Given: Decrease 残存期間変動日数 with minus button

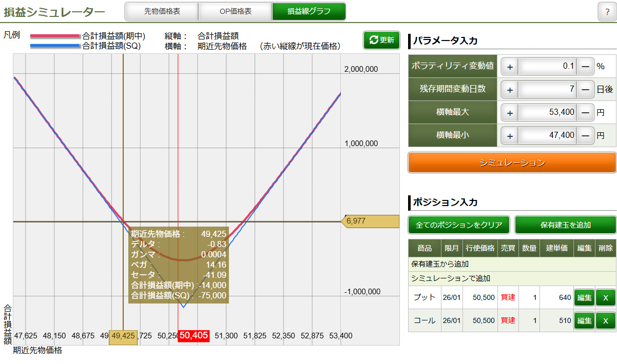Looking at the screenshot, I should click(585, 89).
